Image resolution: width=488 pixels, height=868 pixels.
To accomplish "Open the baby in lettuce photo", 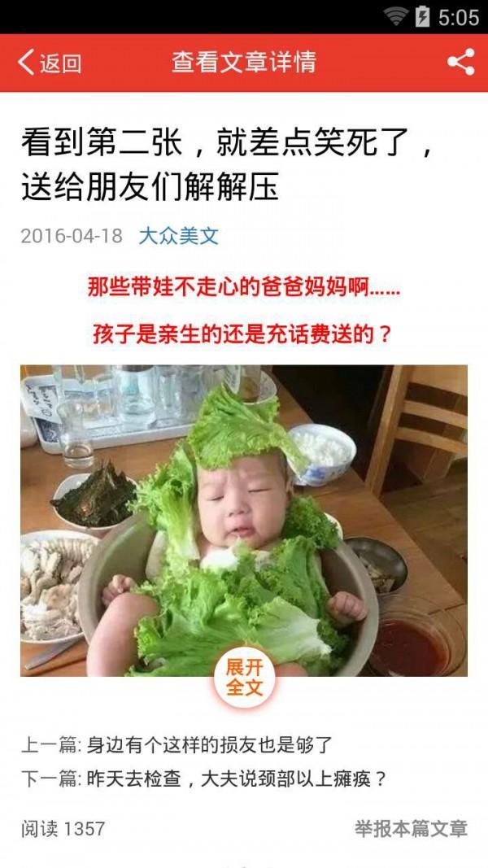I will point(244,521).
